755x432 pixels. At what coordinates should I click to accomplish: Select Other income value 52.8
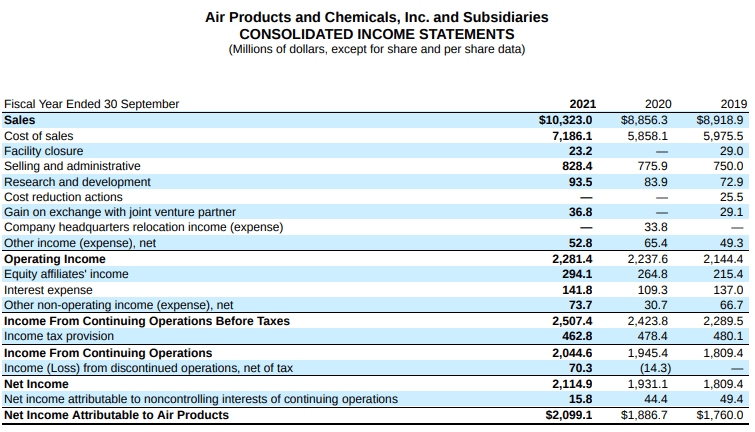pyautogui.click(x=580, y=243)
